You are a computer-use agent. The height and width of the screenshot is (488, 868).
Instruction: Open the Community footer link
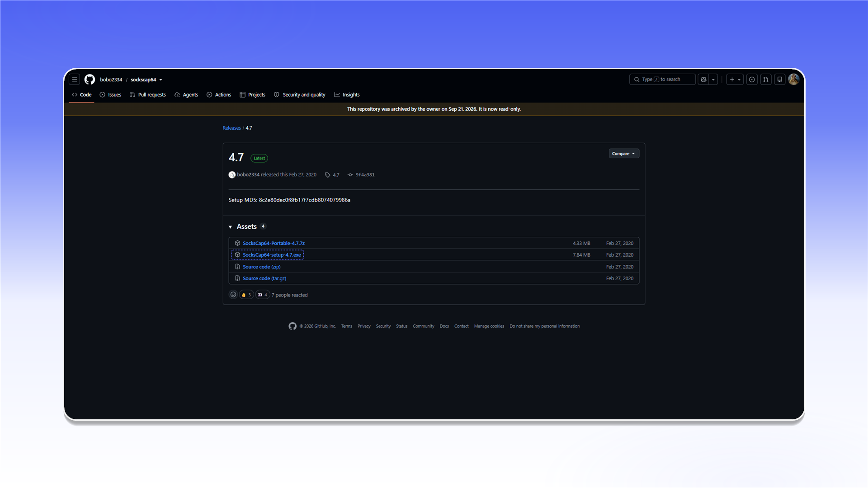[x=423, y=326]
